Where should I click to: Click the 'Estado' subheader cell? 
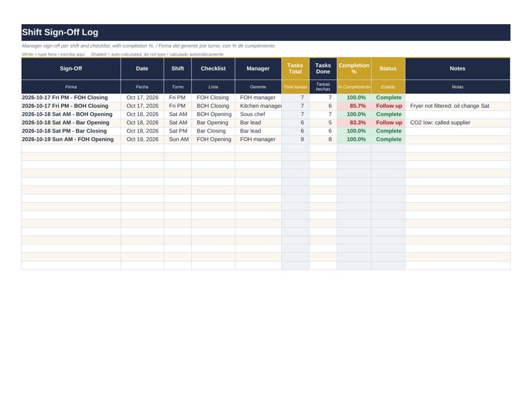388,87
